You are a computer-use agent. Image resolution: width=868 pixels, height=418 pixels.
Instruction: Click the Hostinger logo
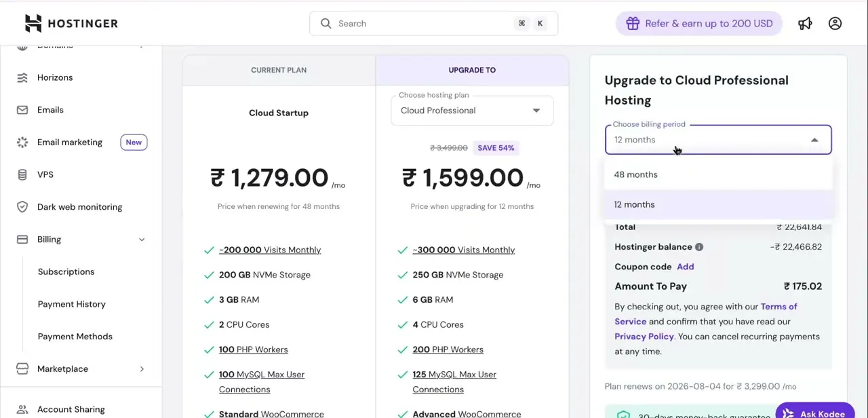pyautogui.click(x=71, y=23)
